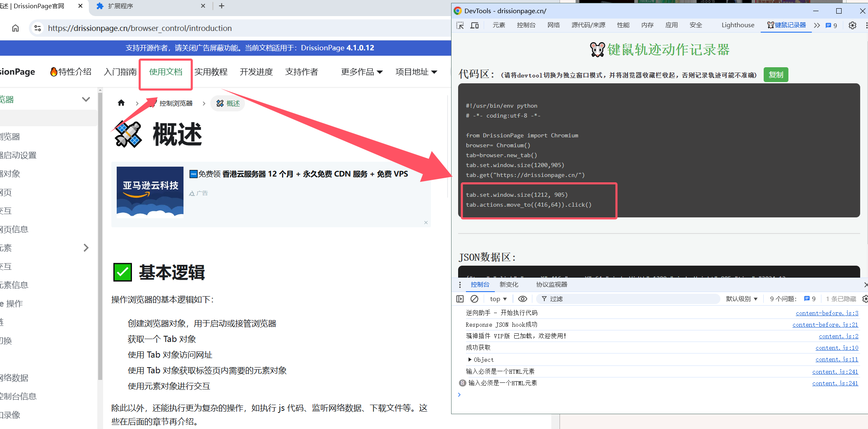Open 使用文档 in the site navbar
This screenshot has width=868, height=429.
pos(165,72)
